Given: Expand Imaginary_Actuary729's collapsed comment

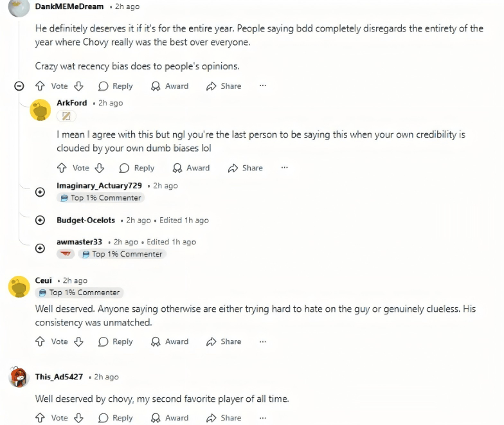Looking at the screenshot, I should click(x=40, y=192).
